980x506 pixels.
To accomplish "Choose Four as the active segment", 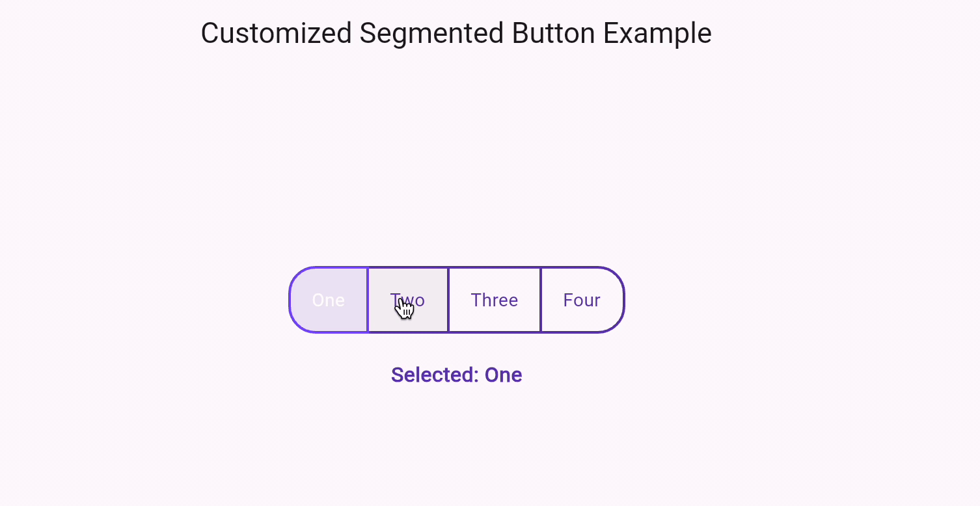I will pos(581,300).
